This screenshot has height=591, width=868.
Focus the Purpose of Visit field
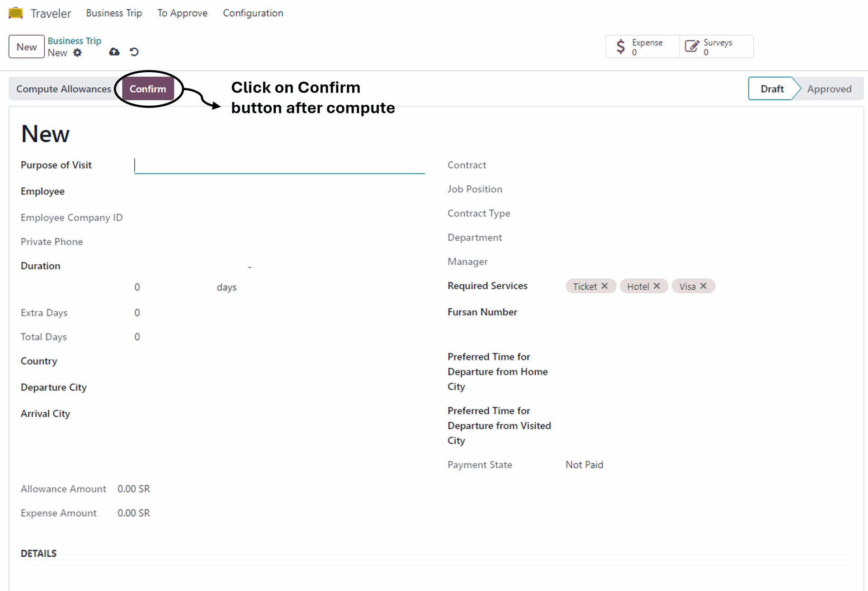(x=279, y=165)
